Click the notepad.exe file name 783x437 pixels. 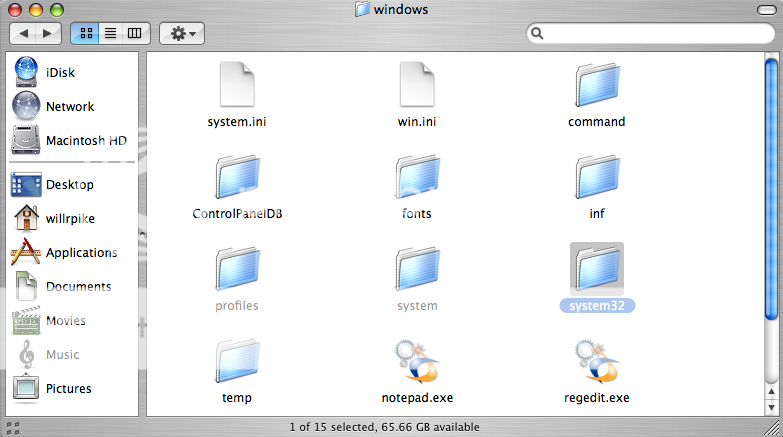[x=417, y=398]
